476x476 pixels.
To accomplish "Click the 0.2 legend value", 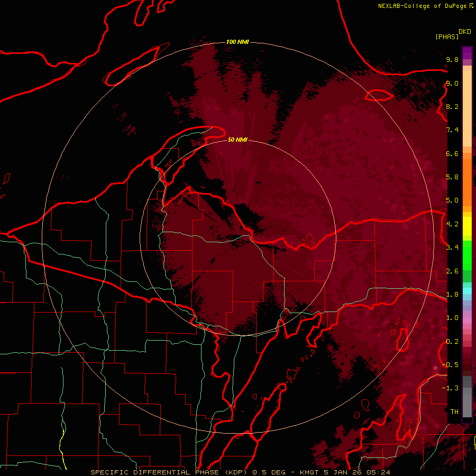I will tap(452, 342).
